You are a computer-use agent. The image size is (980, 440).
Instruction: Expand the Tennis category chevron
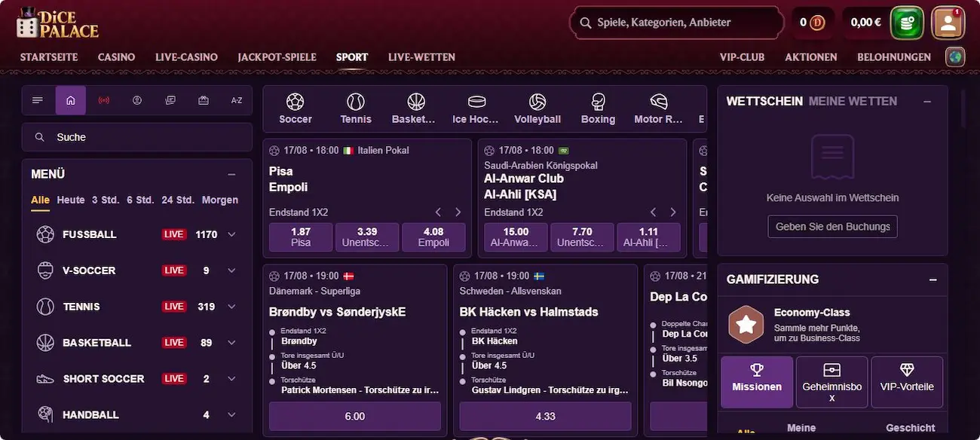231,307
